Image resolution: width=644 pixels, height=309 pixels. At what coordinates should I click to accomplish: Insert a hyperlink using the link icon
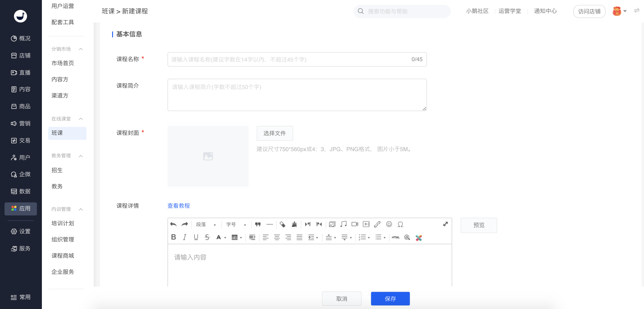coord(377,224)
